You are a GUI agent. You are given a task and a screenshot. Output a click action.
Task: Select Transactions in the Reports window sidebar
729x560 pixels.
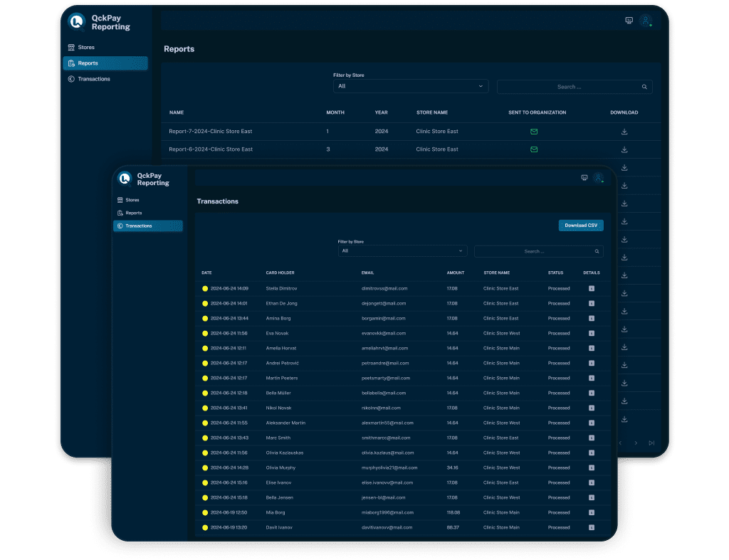tap(93, 79)
